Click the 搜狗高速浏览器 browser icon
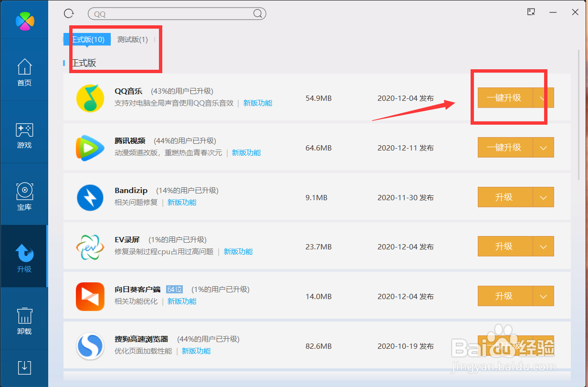The width and height of the screenshot is (588, 387). [90, 345]
